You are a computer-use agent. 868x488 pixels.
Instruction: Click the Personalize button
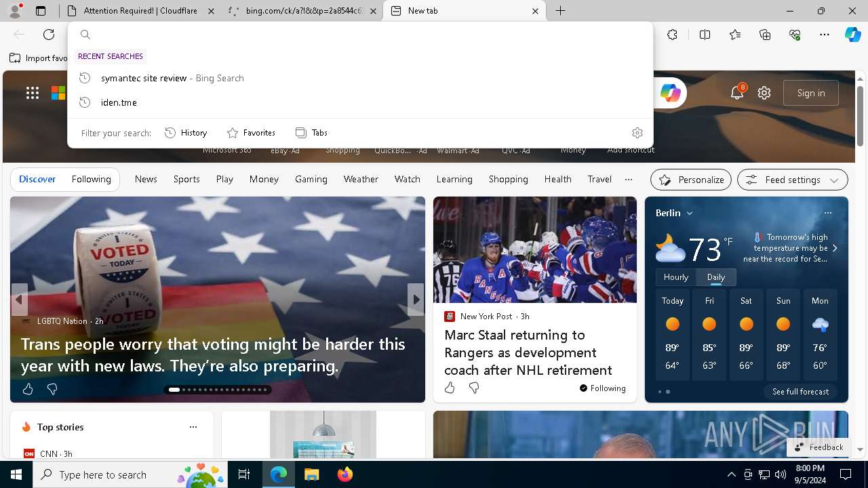[x=691, y=180]
